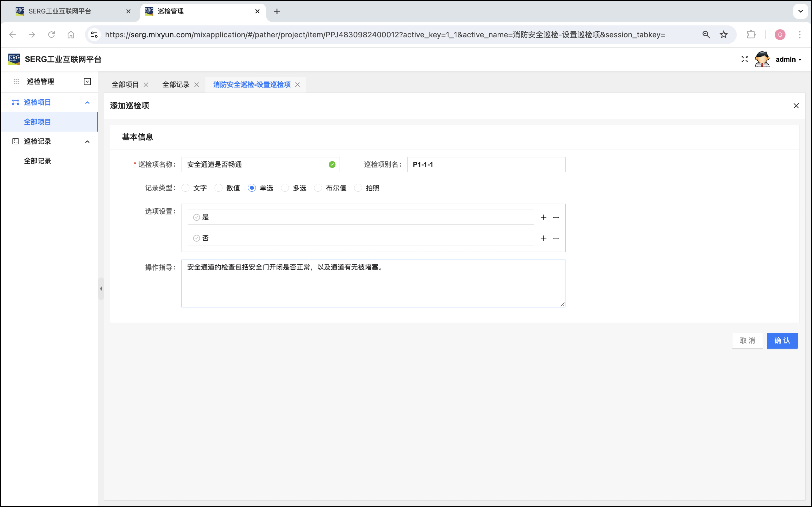Add an option after the 是 row
The image size is (812, 507).
(x=543, y=217)
